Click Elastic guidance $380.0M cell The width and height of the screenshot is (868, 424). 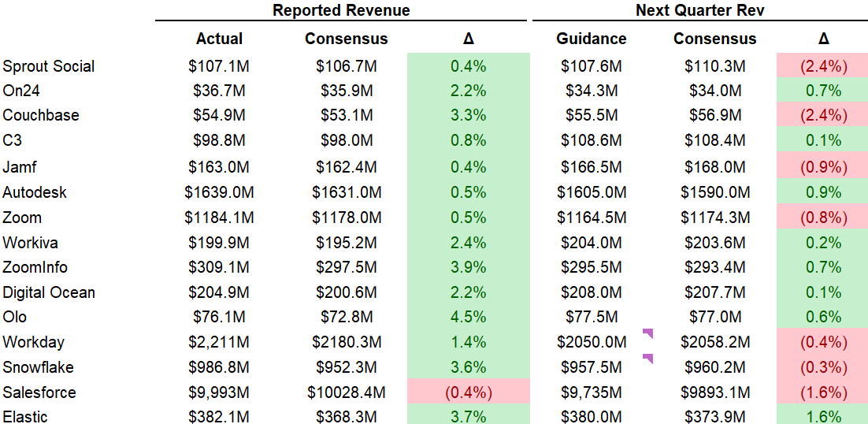click(x=592, y=417)
